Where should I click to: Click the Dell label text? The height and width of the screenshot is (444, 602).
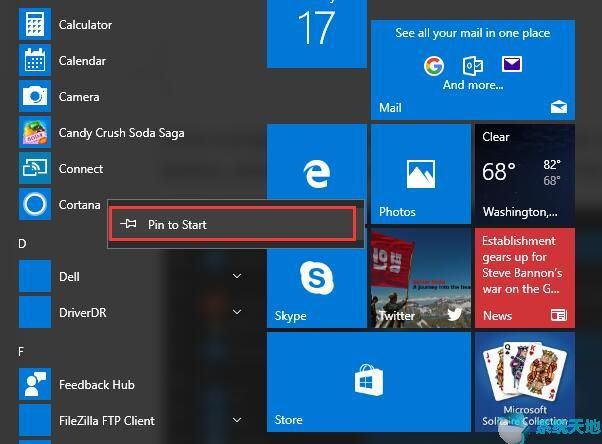[69, 277]
